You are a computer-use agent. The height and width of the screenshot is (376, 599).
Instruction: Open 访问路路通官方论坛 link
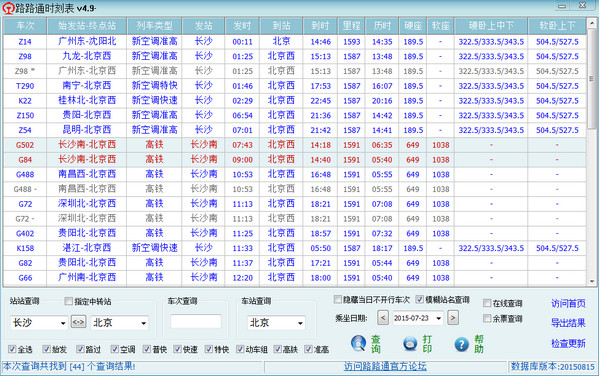(x=385, y=366)
